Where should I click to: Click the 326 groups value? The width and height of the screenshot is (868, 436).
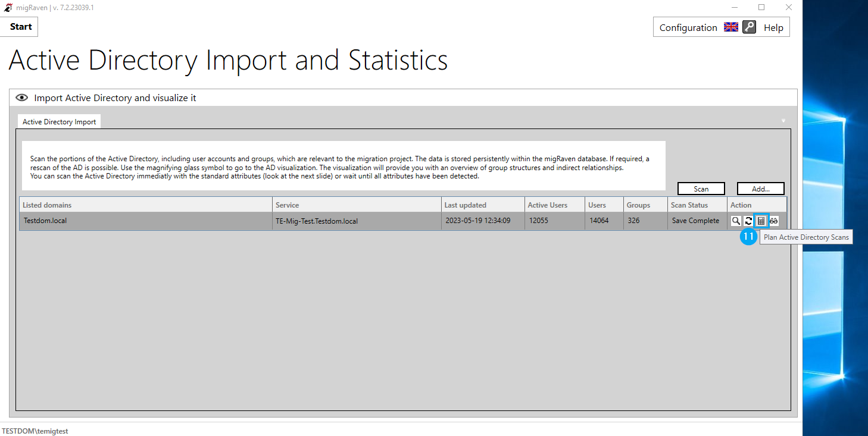645,221
